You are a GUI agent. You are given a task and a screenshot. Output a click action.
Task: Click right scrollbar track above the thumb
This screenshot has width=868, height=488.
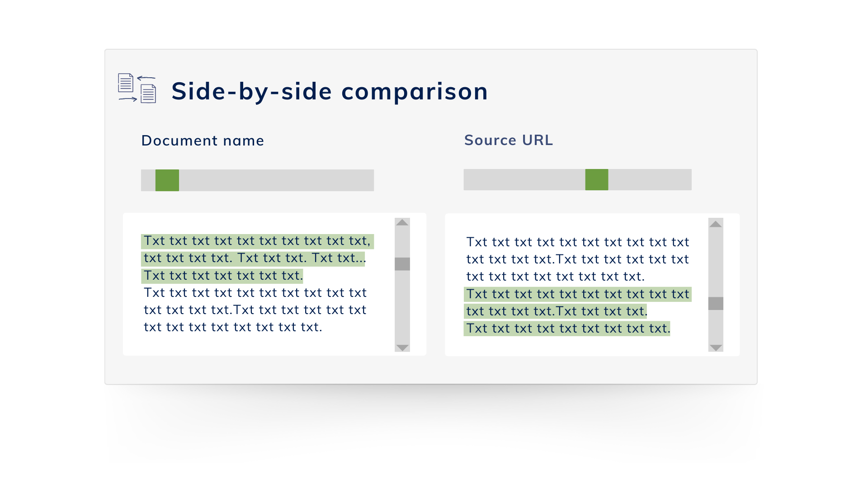(716, 263)
